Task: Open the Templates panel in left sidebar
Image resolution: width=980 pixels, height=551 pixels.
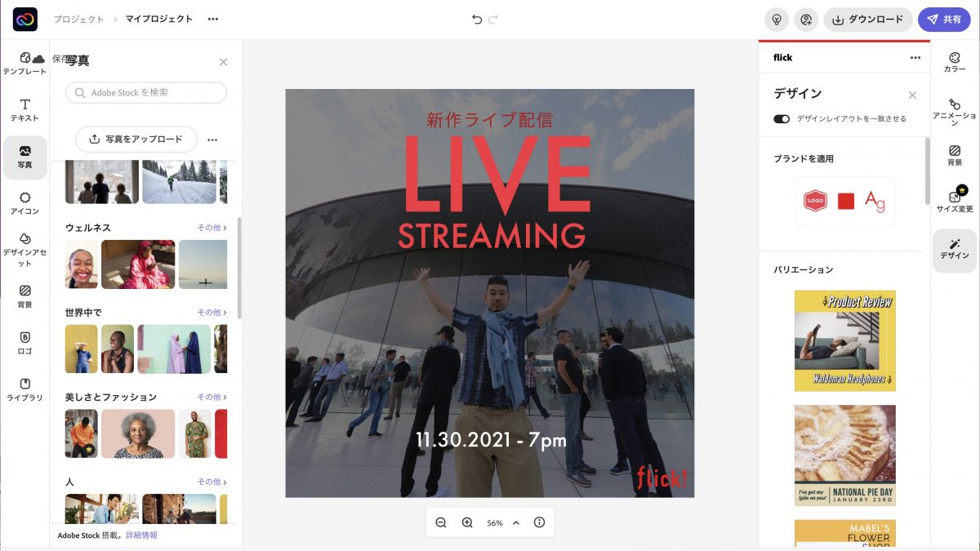Action: coord(24,64)
